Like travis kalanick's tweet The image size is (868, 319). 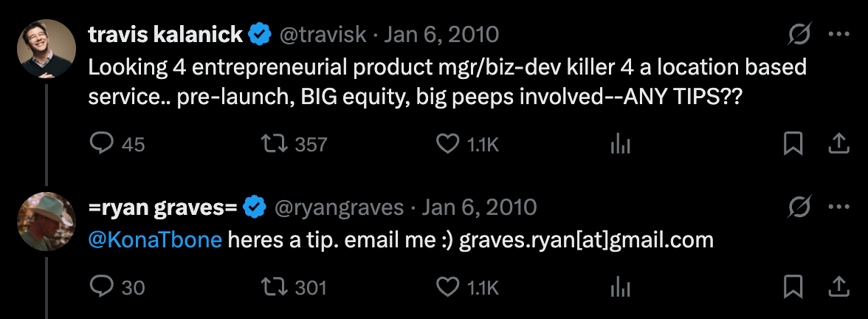tap(448, 145)
